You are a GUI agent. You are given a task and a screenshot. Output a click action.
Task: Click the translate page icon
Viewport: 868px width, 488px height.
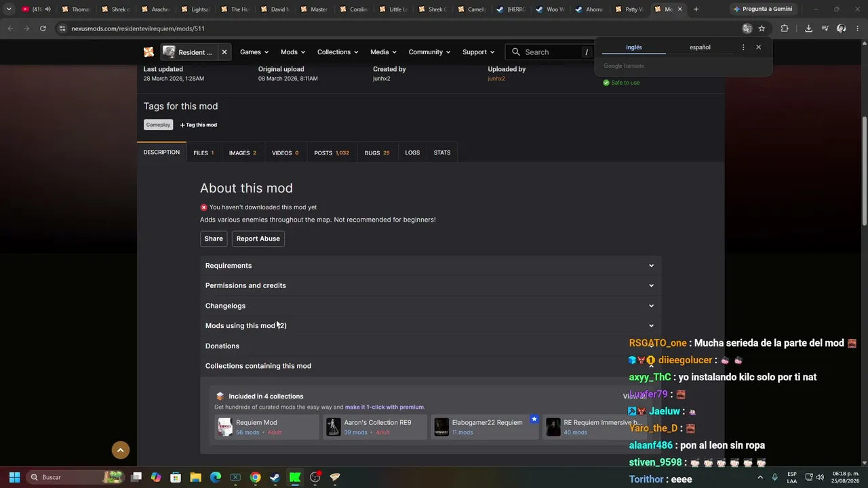[x=747, y=28]
